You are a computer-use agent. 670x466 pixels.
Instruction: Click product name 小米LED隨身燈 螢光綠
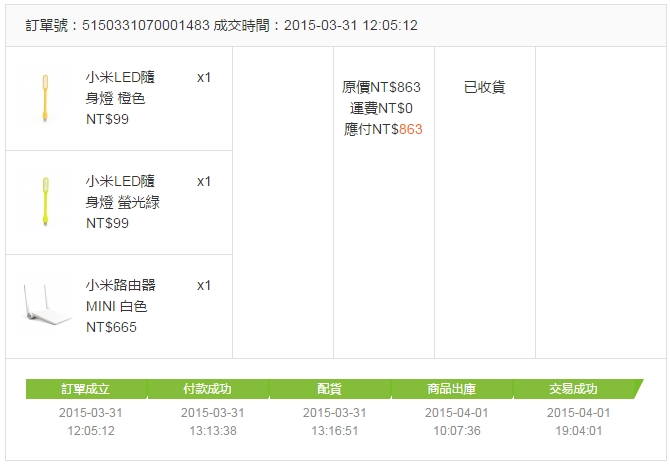tap(123, 192)
